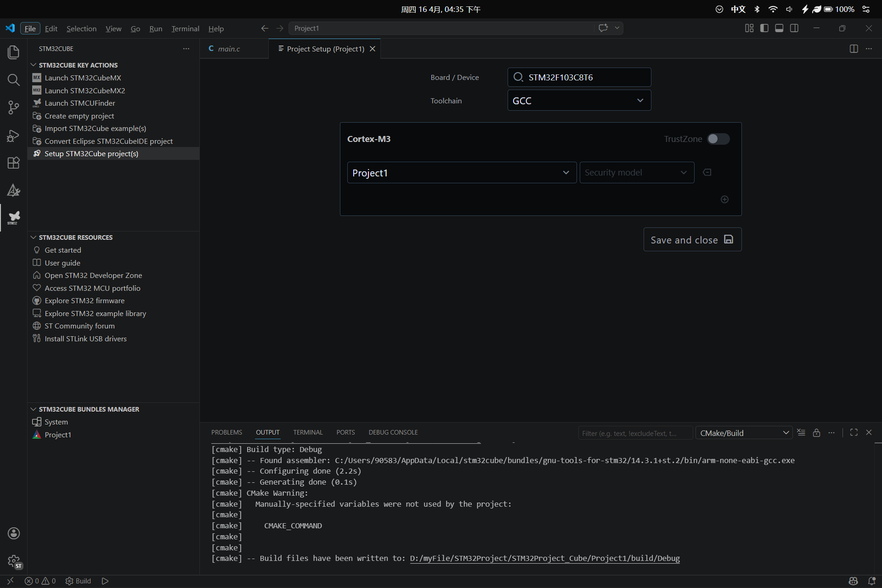This screenshot has width=882, height=588.
Task: Open Source Control view in activity bar
Action: (13, 107)
